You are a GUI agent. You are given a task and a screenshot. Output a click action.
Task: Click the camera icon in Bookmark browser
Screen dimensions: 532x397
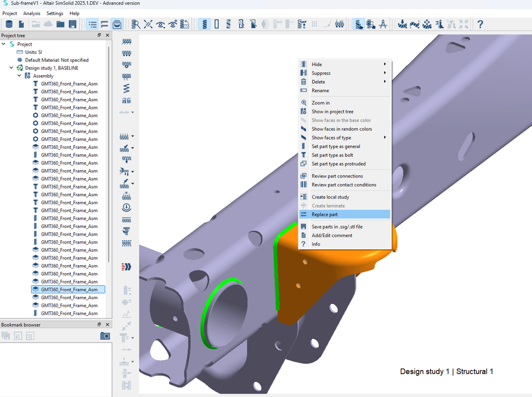pos(105,336)
